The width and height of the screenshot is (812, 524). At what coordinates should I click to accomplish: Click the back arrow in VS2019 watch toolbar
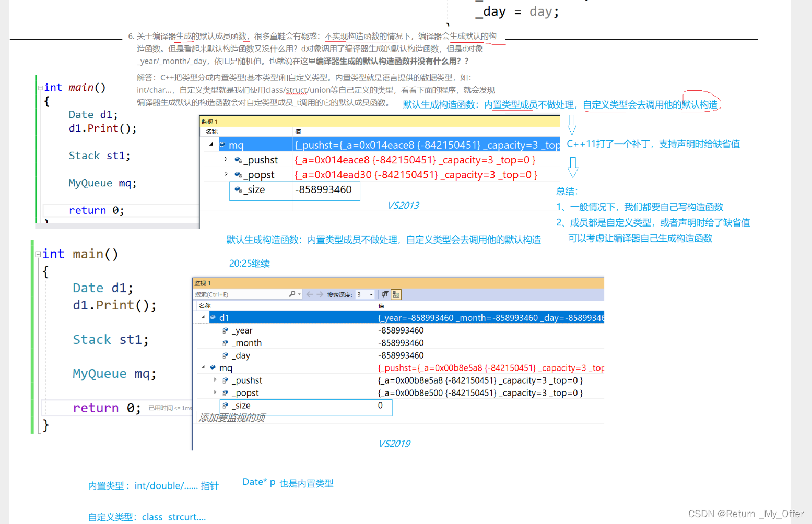pos(310,294)
